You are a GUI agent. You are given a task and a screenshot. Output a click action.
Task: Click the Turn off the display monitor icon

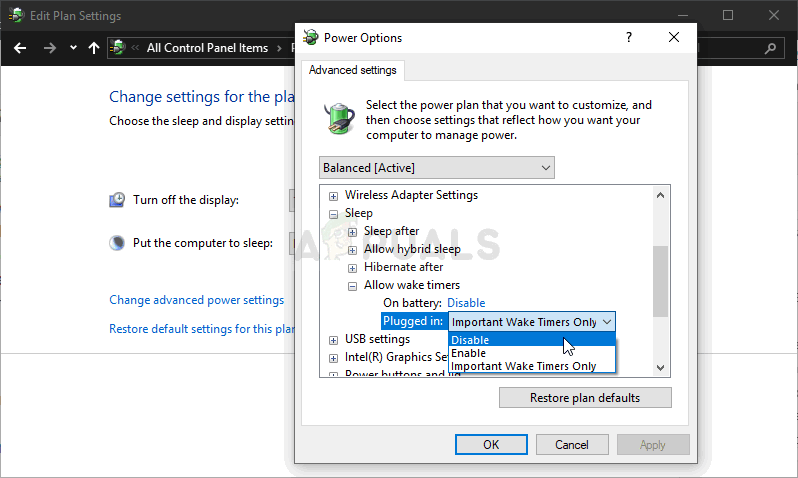point(117,200)
